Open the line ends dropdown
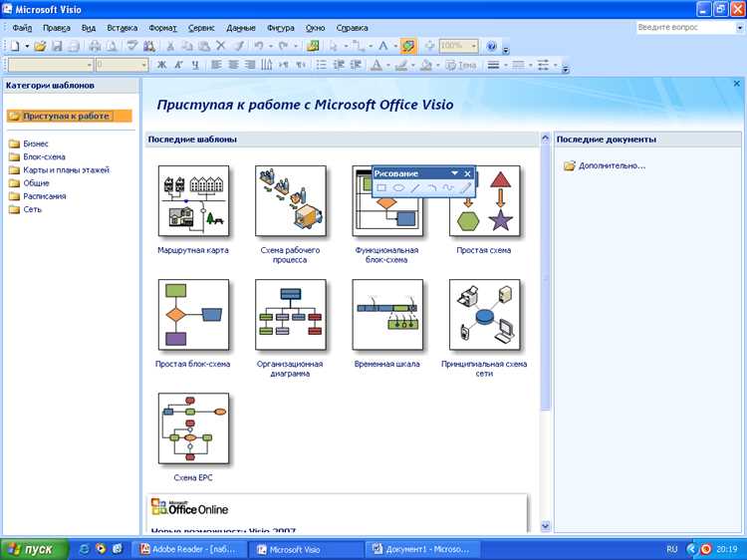This screenshot has height=560, width=747. pyautogui.click(x=555, y=65)
